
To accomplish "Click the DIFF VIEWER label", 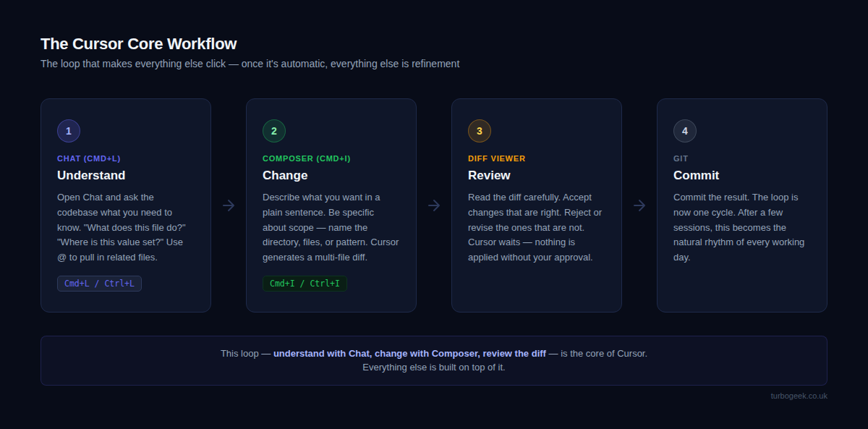I will coord(497,158).
